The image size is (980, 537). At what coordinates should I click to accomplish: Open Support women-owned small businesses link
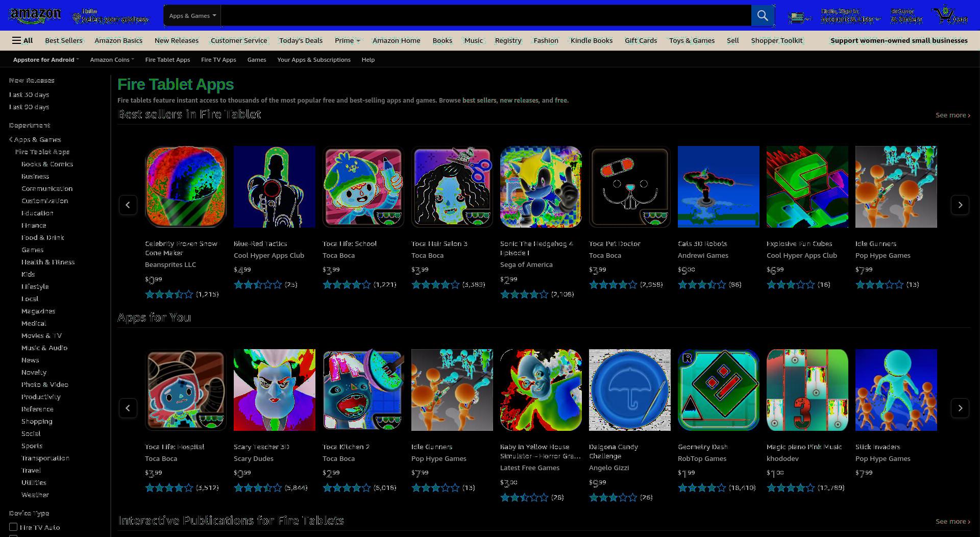pos(899,40)
